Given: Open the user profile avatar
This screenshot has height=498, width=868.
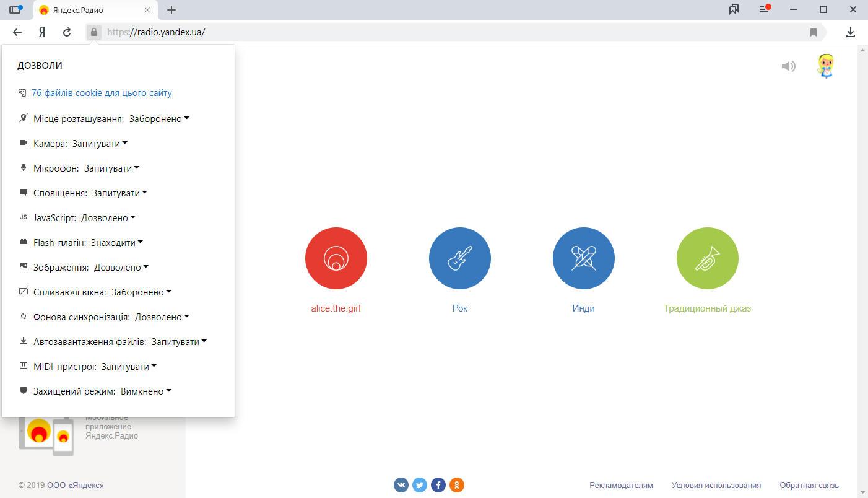Looking at the screenshot, I should tap(826, 66).
